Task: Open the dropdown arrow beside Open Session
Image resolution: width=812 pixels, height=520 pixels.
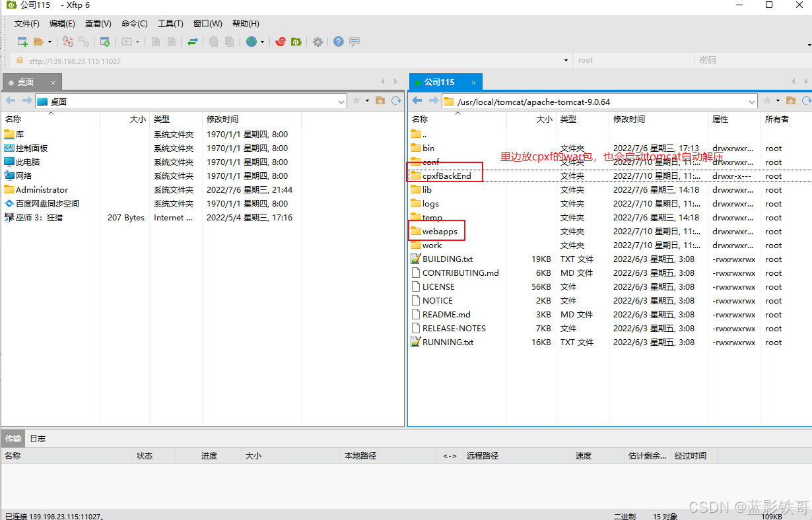Action: pyautogui.click(x=50, y=42)
